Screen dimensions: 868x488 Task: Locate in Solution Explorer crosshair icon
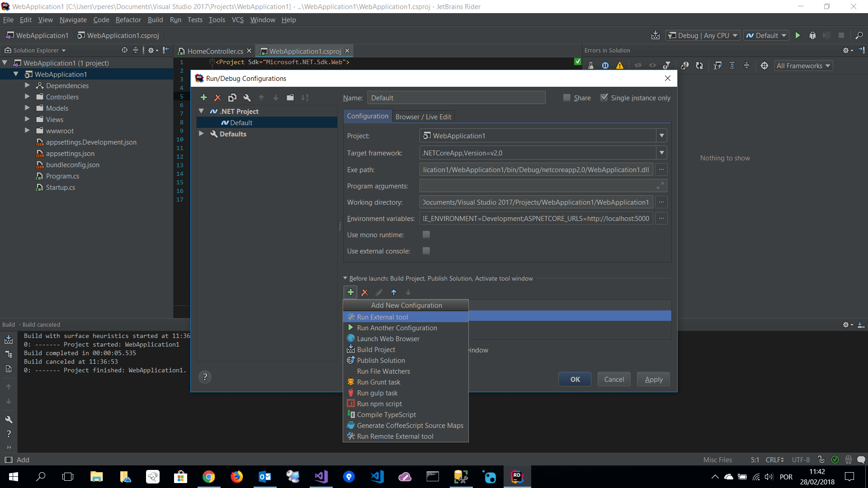(125, 50)
